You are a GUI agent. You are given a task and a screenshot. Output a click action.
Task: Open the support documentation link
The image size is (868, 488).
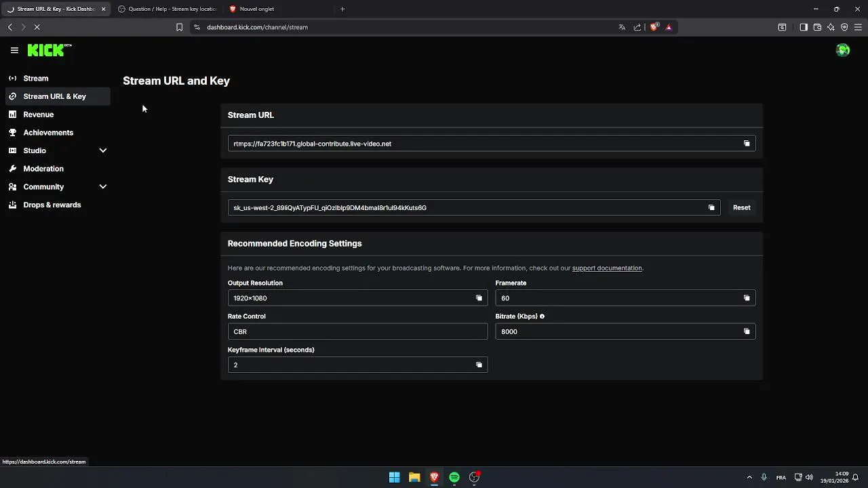[x=607, y=268]
